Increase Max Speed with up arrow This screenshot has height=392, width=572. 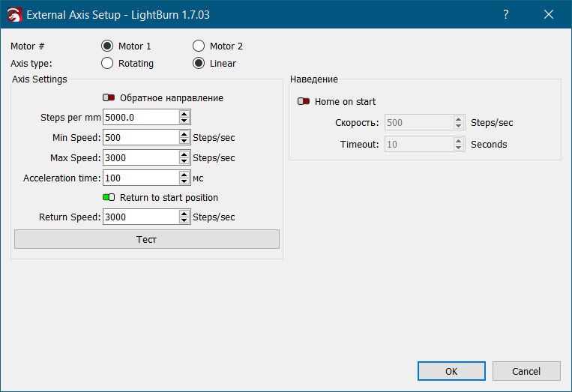(x=184, y=154)
